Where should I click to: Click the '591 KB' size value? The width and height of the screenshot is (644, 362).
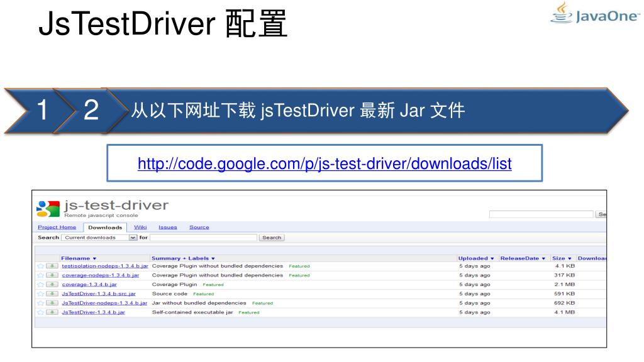(564, 294)
